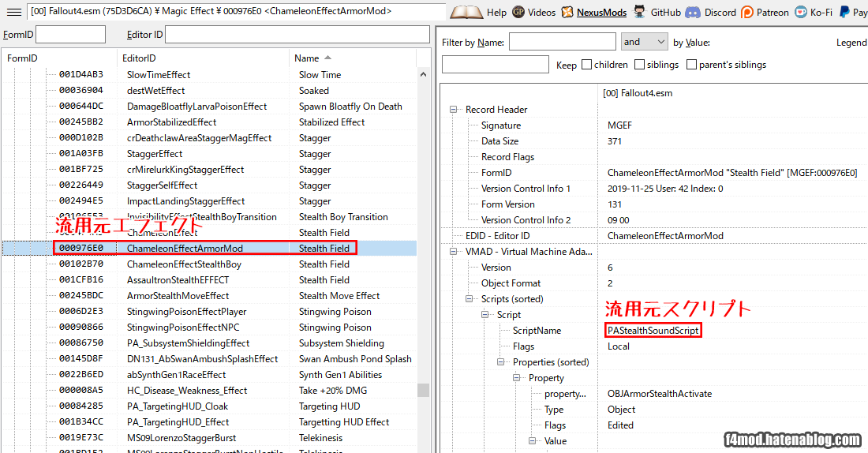Open the and/or filter dropdown
Viewport: 868px width, 453px height.
644,42
